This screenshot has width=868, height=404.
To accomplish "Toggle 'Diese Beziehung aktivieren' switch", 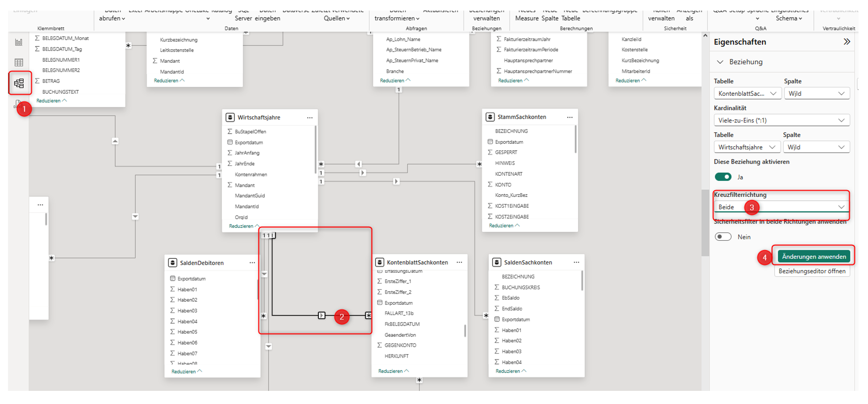I will pyautogui.click(x=723, y=177).
